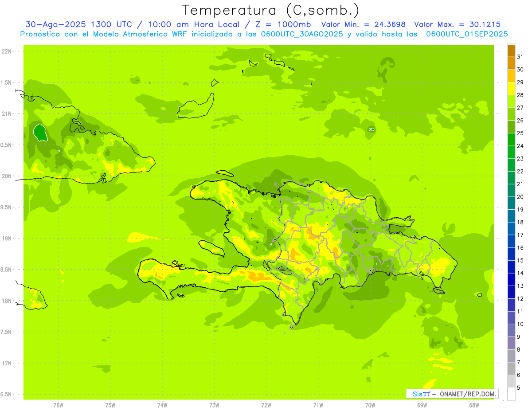The height and width of the screenshot is (411, 532).
Task: Click legend value '5'
Action: point(519,388)
